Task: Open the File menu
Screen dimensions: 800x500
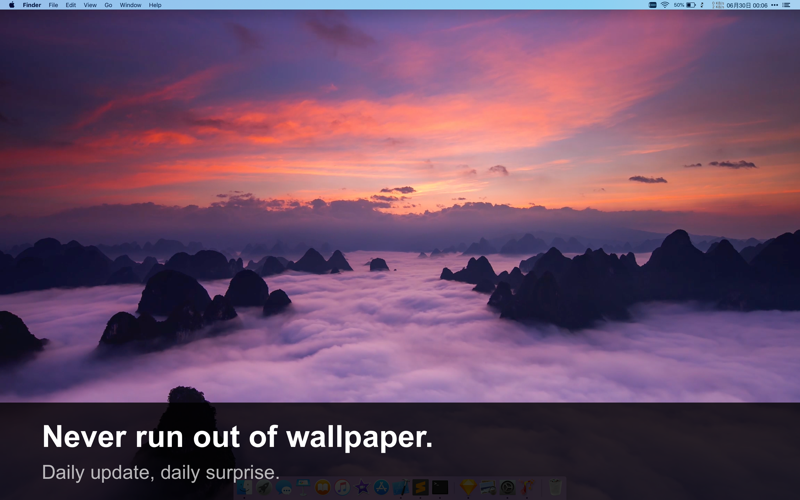Action: coord(53,5)
